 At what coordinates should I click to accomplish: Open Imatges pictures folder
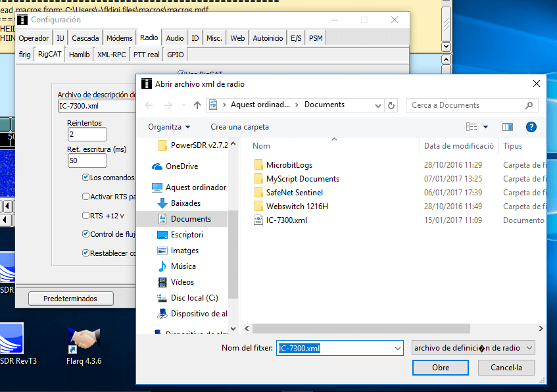point(178,251)
